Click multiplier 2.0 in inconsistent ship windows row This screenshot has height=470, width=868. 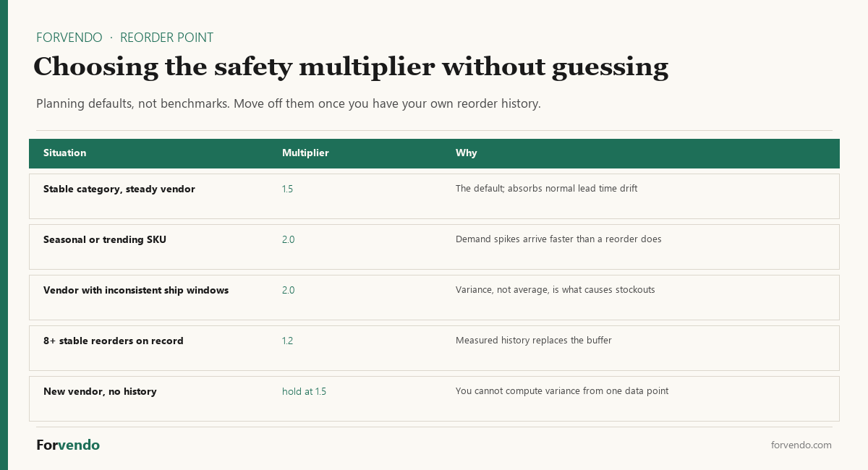288,290
